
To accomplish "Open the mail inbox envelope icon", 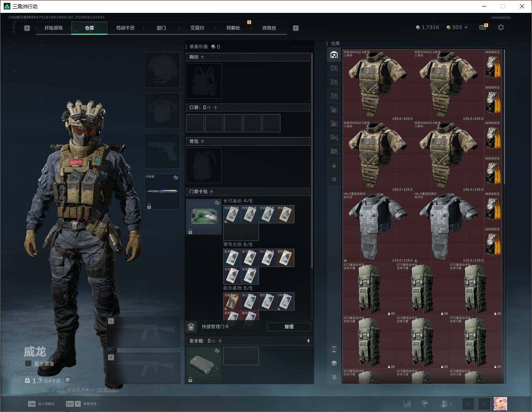I will (483, 27).
